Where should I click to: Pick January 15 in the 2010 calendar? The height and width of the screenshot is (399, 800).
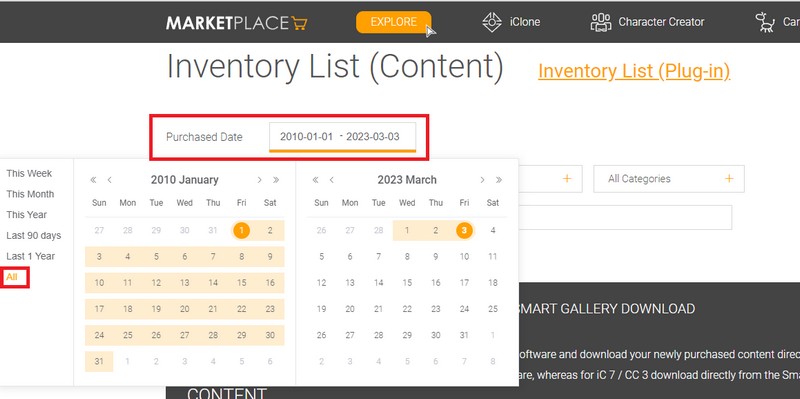(241, 283)
